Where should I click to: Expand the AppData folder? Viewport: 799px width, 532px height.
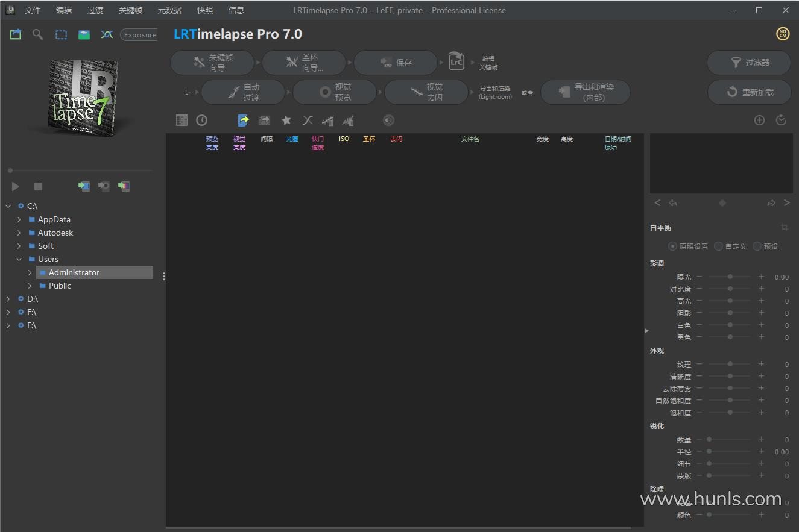(19, 219)
